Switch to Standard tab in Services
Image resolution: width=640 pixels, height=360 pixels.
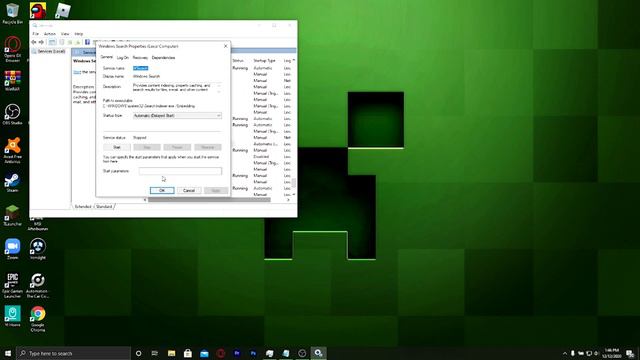click(104, 207)
